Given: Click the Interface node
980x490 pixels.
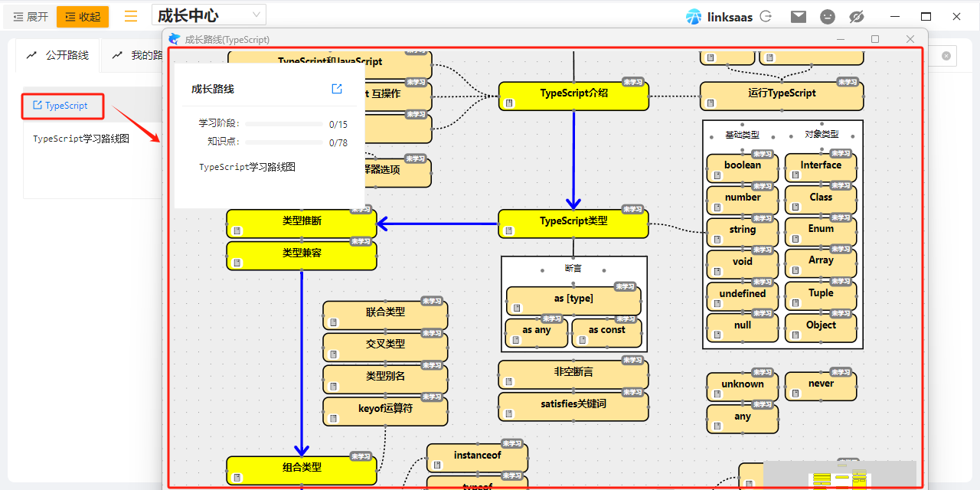Looking at the screenshot, I should 821,168.
